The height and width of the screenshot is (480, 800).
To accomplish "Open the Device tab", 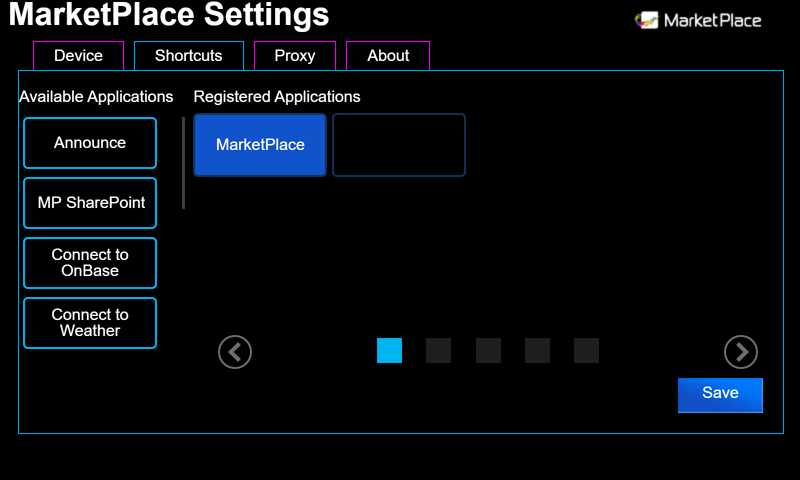I will (x=79, y=56).
